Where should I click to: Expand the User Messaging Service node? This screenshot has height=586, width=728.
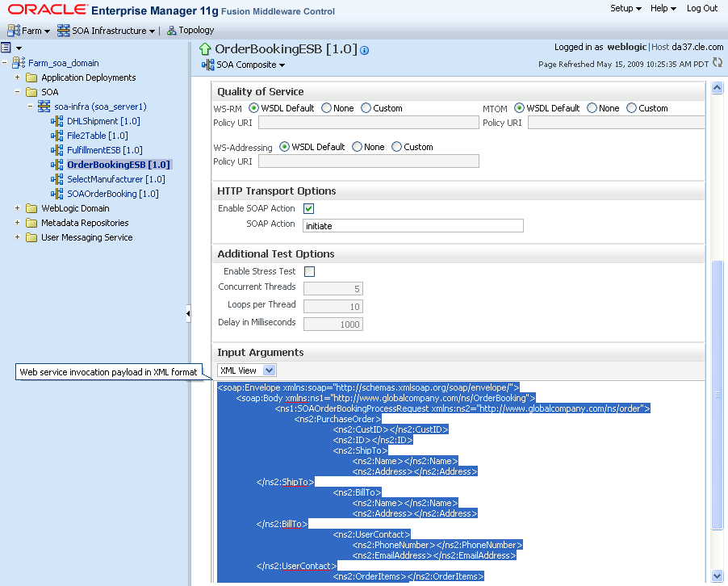17,236
